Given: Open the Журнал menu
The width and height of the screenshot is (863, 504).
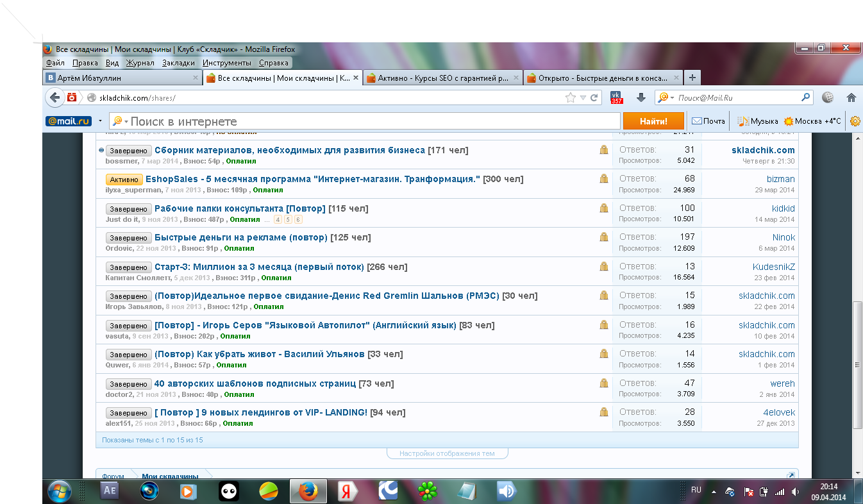Looking at the screenshot, I should tap(140, 63).
